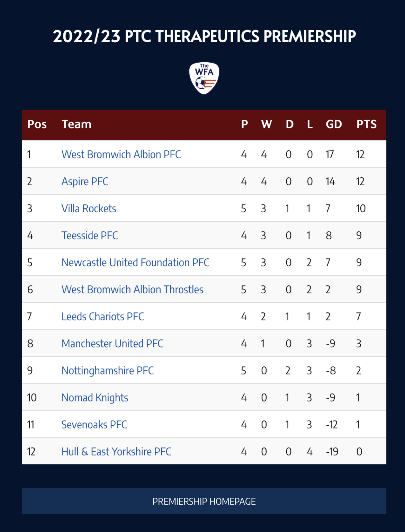The image size is (405, 532).
Task: Click the W wins column header
Action: coord(267,124)
